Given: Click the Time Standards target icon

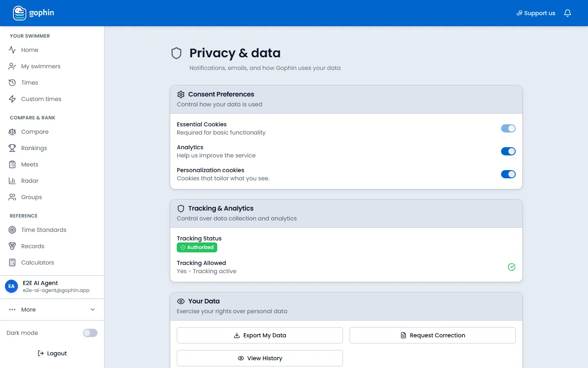Looking at the screenshot, I should 12,230.
